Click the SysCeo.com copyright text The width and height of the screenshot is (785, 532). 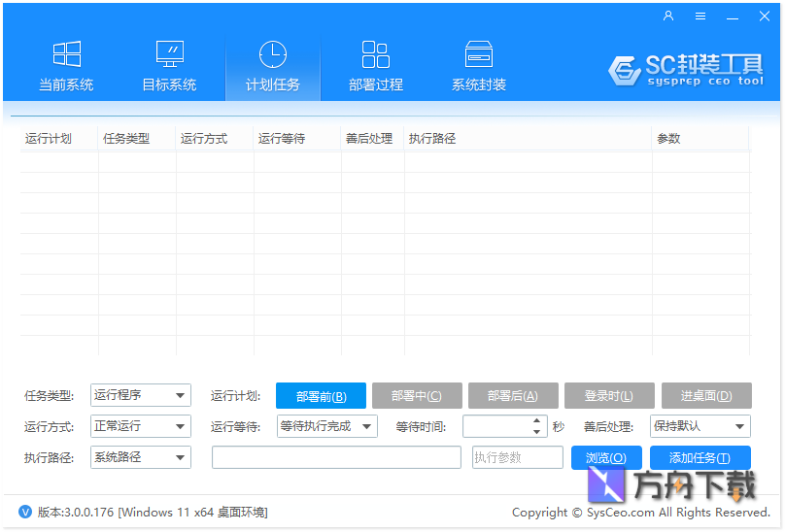[641, 512]
